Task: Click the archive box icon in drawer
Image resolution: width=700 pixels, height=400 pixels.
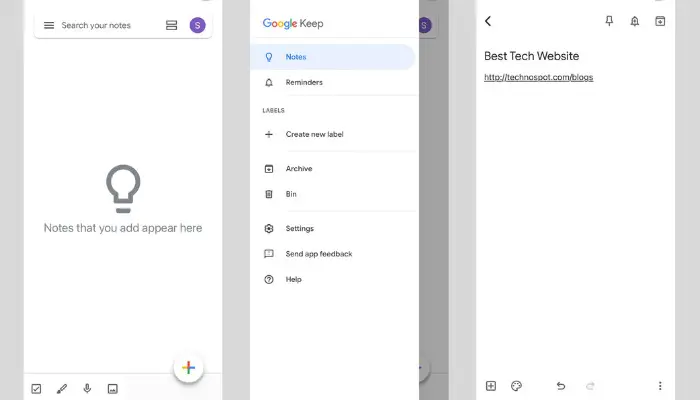Action: point(269,169)
